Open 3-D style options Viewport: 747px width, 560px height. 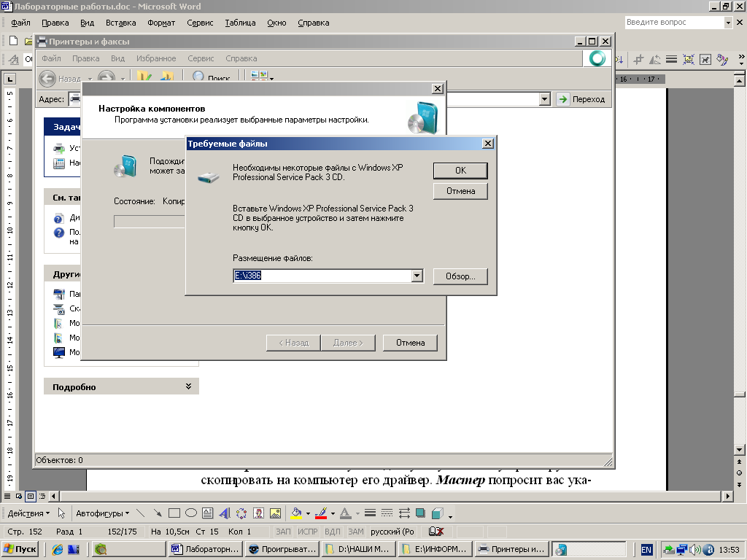(438, 513)
